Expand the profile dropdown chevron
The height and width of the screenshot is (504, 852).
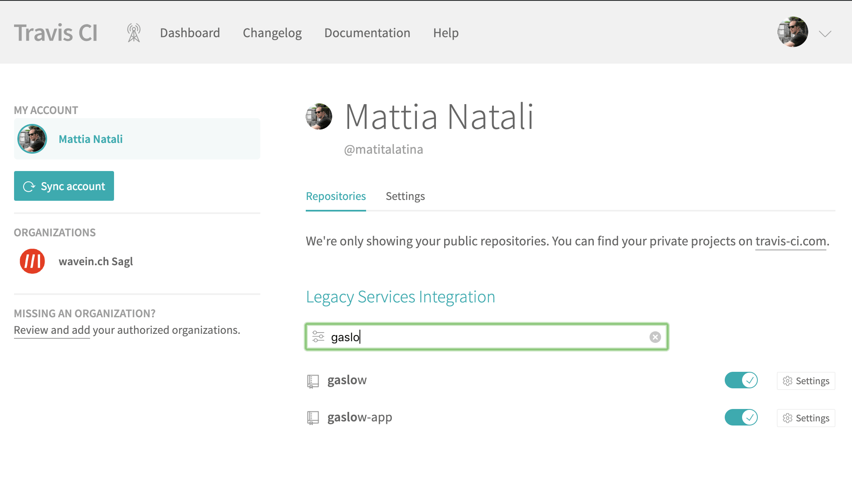[825, 34]
